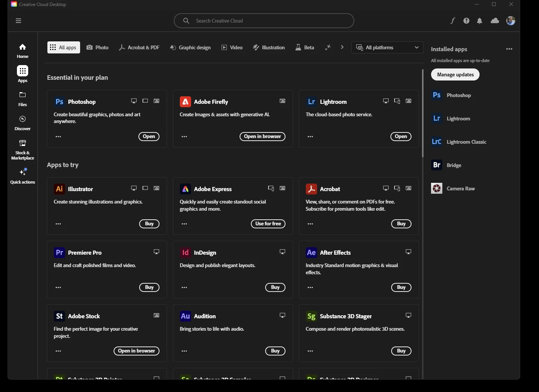Image resolution: width=539 pixels, height=392 pixels.
Task: Click the InDesign Id icon
Action: coord(185,252)
